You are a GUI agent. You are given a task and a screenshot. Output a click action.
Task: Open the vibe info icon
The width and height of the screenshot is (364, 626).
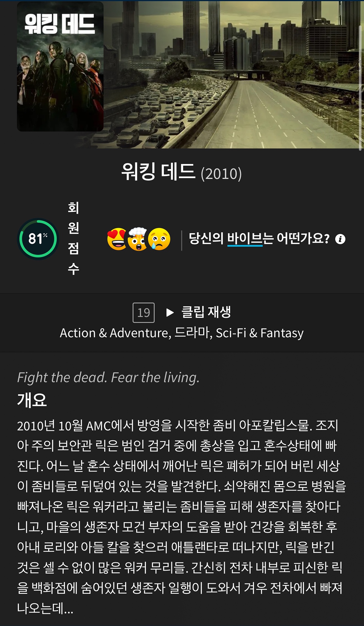340,239
